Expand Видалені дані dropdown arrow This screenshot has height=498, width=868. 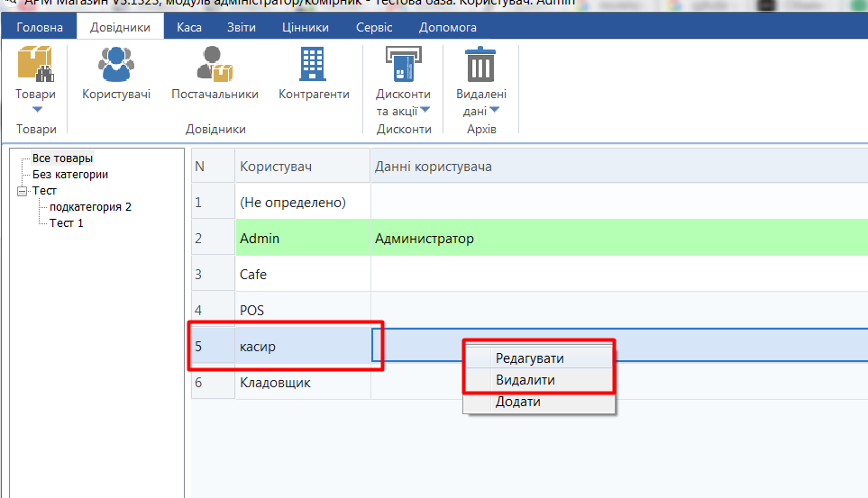point(494,110)
